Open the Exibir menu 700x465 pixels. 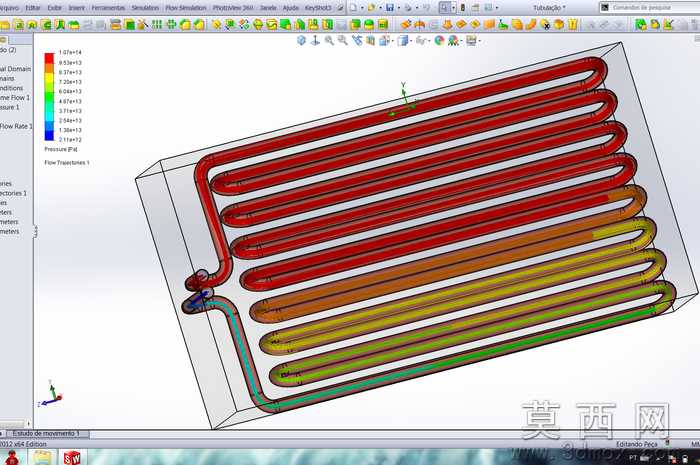(x=54, y=8)
